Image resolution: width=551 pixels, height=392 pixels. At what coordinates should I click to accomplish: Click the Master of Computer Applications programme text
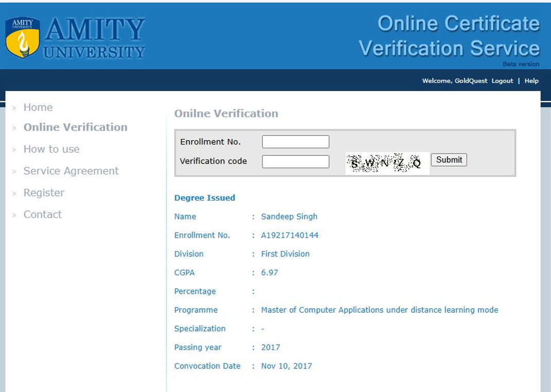[x=380, y=310]
